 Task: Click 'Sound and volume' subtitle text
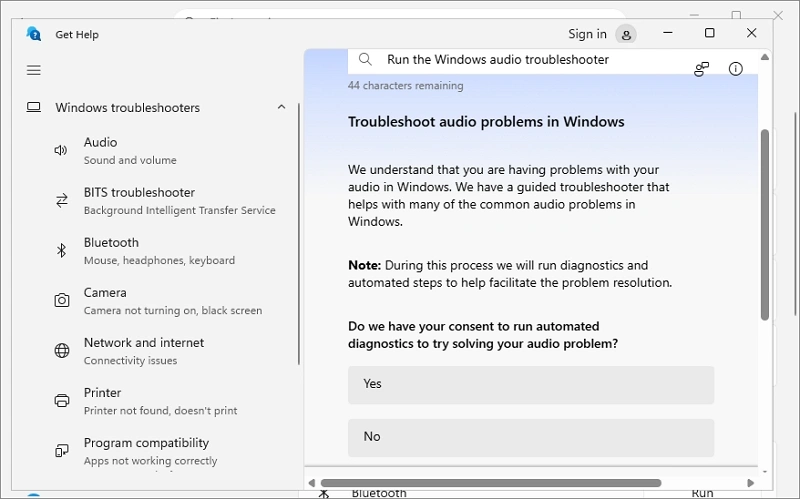point(130,160)
